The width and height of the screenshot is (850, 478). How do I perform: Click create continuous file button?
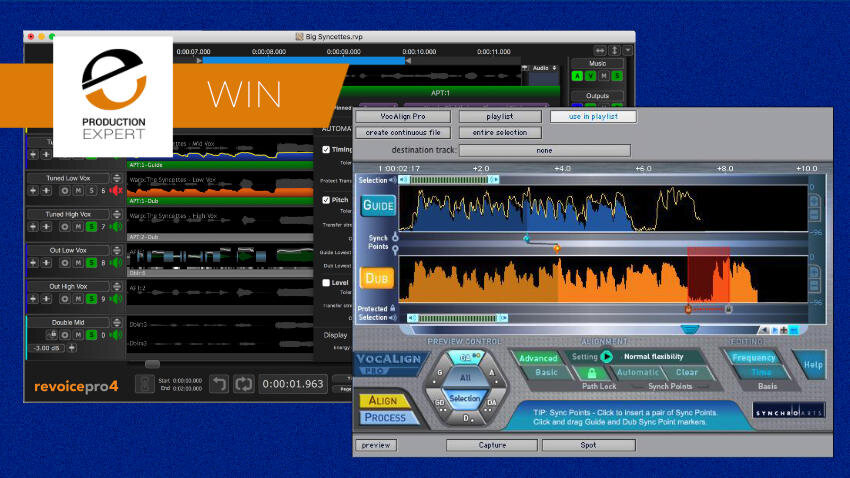click(403, 133)
